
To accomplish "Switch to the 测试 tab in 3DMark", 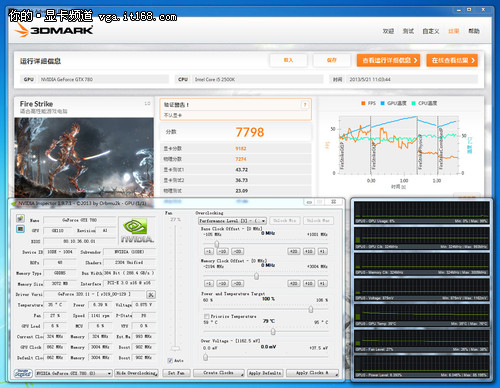I will pos(408,31).
